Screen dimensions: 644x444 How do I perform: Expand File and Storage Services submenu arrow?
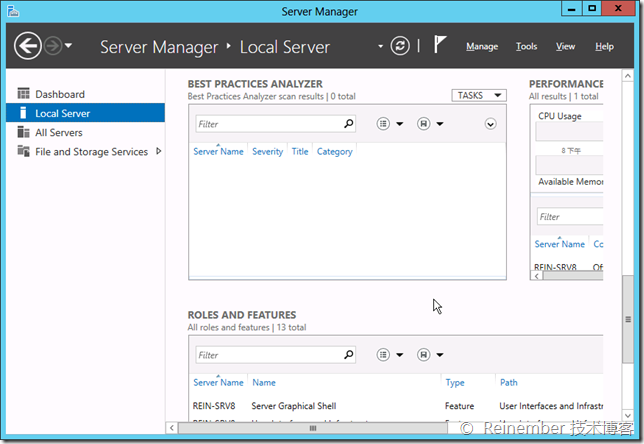pyautogui.click(x=158, y=152)
